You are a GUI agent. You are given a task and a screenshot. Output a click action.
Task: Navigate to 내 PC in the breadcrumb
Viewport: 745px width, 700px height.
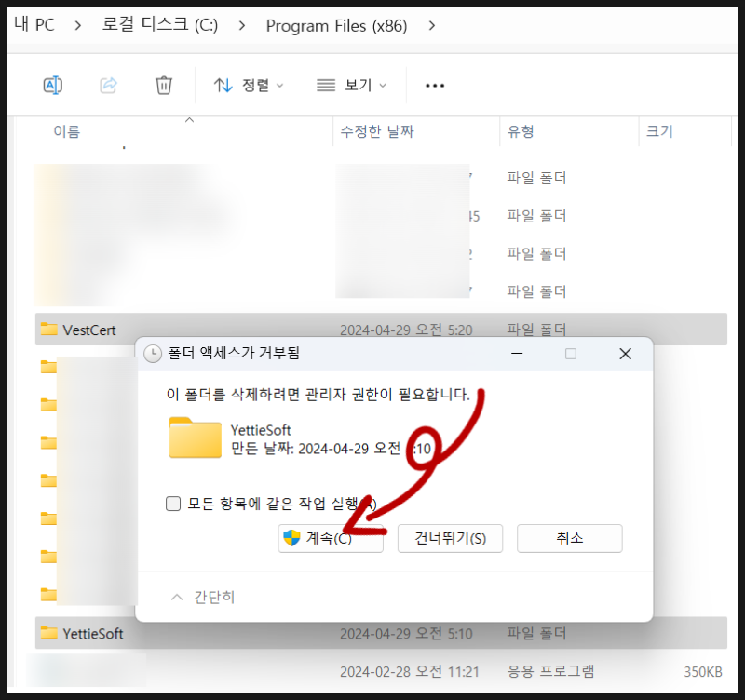(34, 26)
